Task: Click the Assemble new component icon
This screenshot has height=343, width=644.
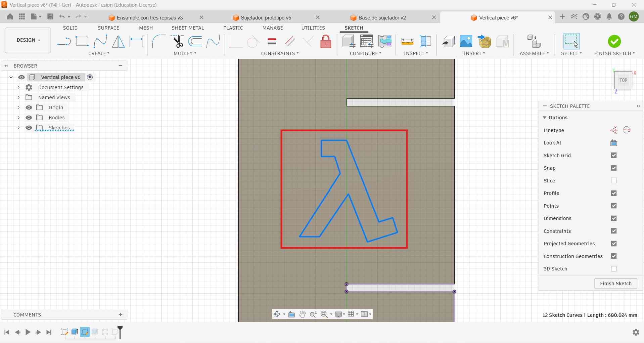Action: tap(534, 41)
